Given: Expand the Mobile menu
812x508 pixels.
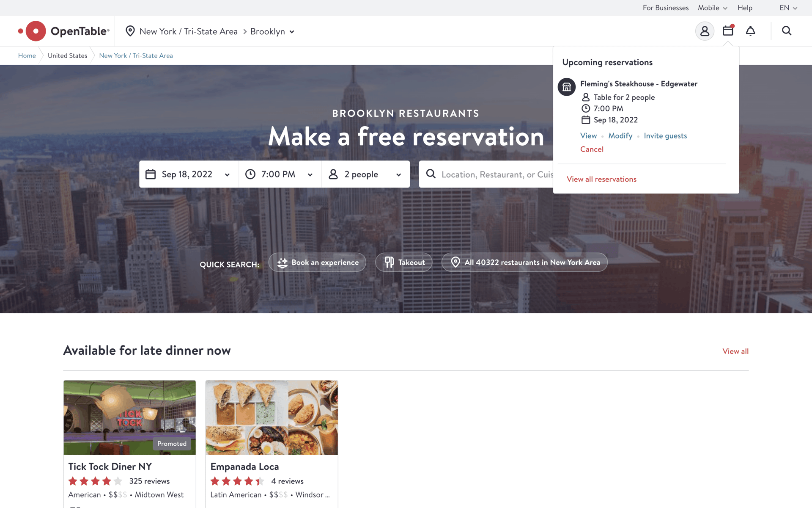Looking at the screenshot, I should point(712,8).
